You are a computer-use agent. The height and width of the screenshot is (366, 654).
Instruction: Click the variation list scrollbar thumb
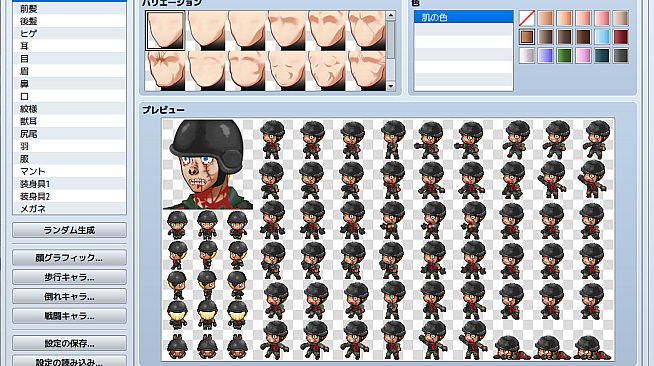(391, 40)
